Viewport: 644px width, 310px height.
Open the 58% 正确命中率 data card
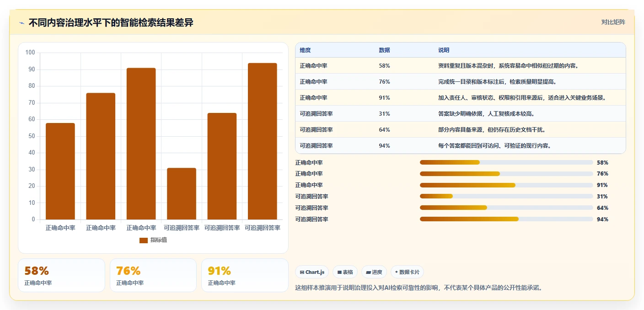pos(61,275)
